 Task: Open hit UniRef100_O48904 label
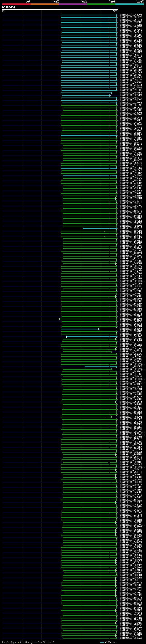pyautogui.click(x=131, y=15)
